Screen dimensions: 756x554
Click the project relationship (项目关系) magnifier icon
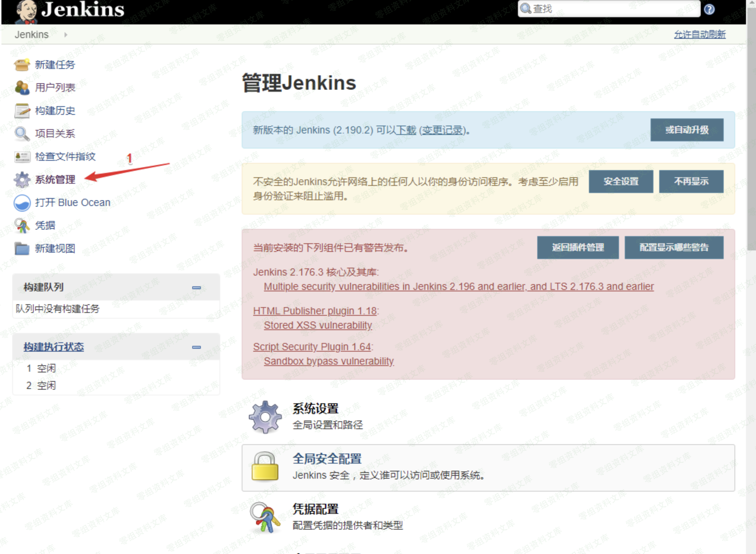[x=22, y=134]
